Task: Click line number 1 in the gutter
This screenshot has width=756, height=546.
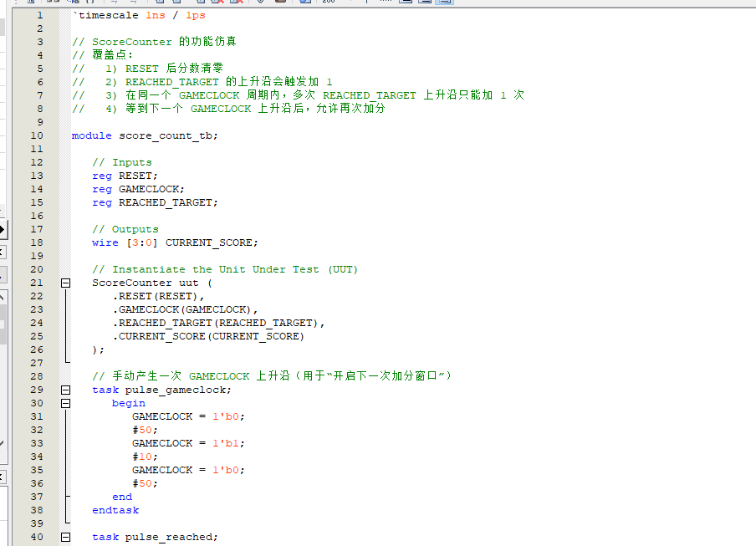Action: pos(40,15)
